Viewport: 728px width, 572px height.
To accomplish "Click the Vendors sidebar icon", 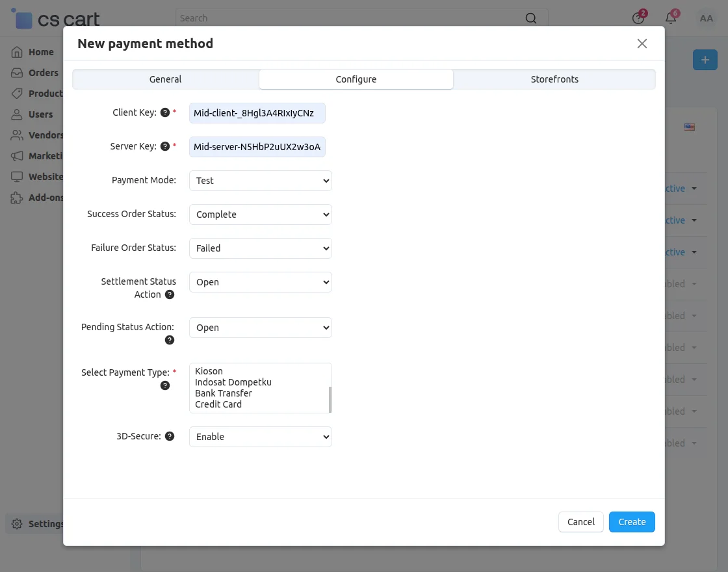I will (18, 135).
